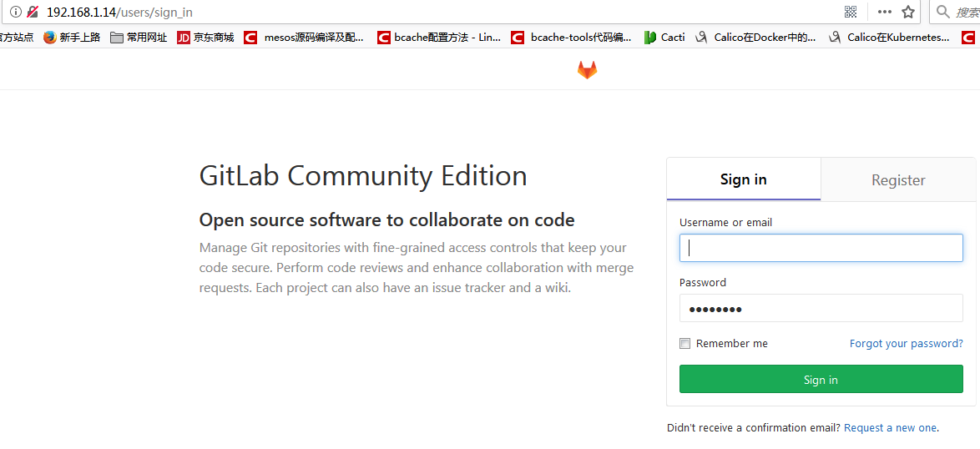The width and height of the screenshot is (980, 449).
Task: Click the insecure connection lock icon
Action: [x=33, y=11]
